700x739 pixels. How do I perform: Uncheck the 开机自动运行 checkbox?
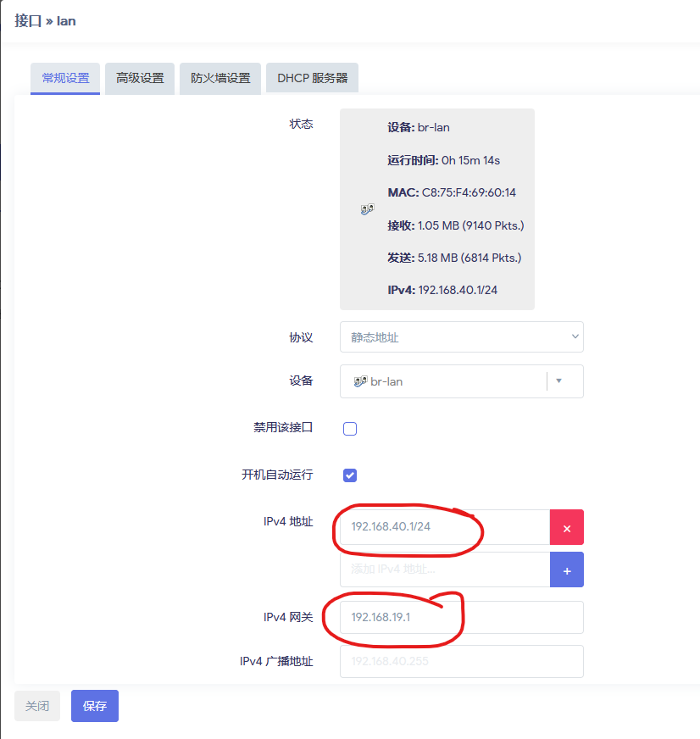click(x=350, y=475)
